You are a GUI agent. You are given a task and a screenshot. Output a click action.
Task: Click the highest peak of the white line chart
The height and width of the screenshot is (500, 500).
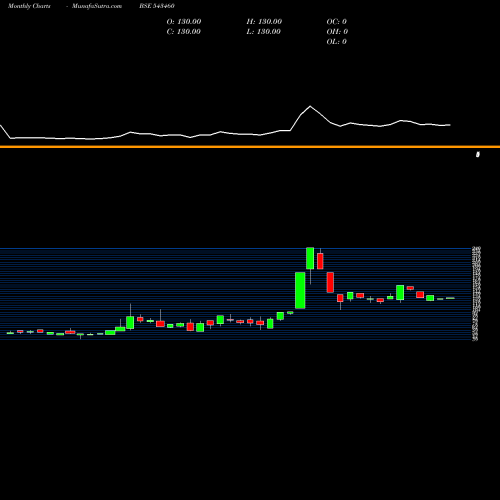coord(310,106)
